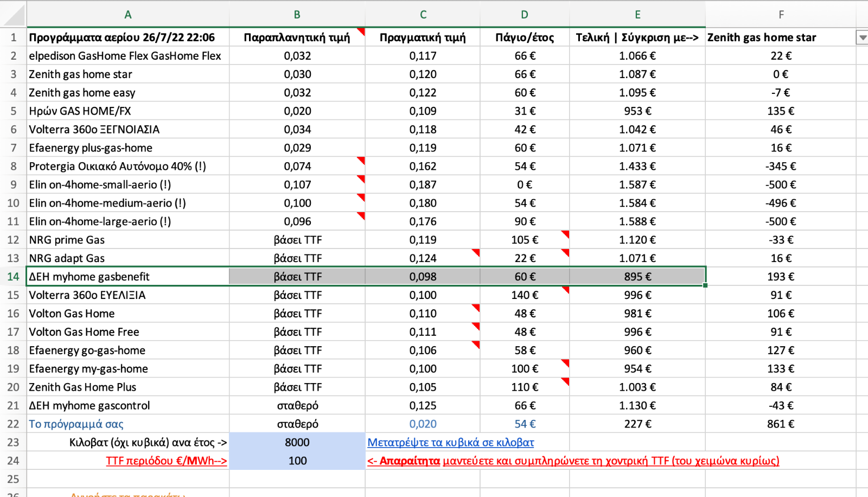
Task: Click fixed charge cell '140 €'
Action: [525, 295]
